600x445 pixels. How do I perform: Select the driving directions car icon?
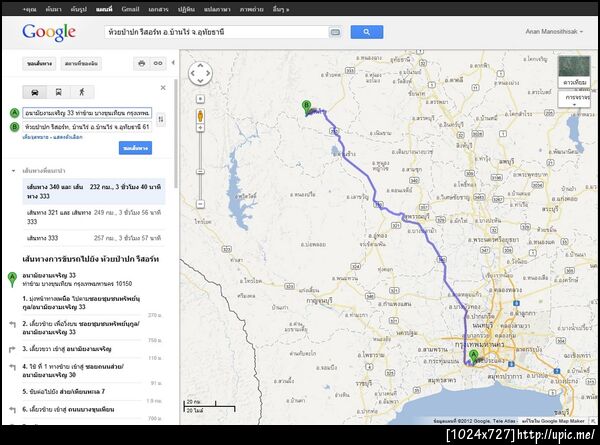point(35,92)
